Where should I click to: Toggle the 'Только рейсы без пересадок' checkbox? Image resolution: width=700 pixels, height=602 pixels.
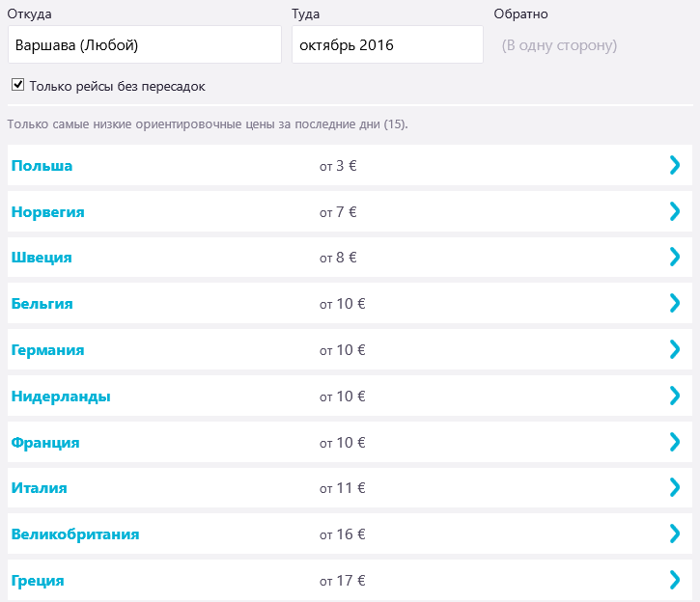pyautogui.click(x=17, y=85)
